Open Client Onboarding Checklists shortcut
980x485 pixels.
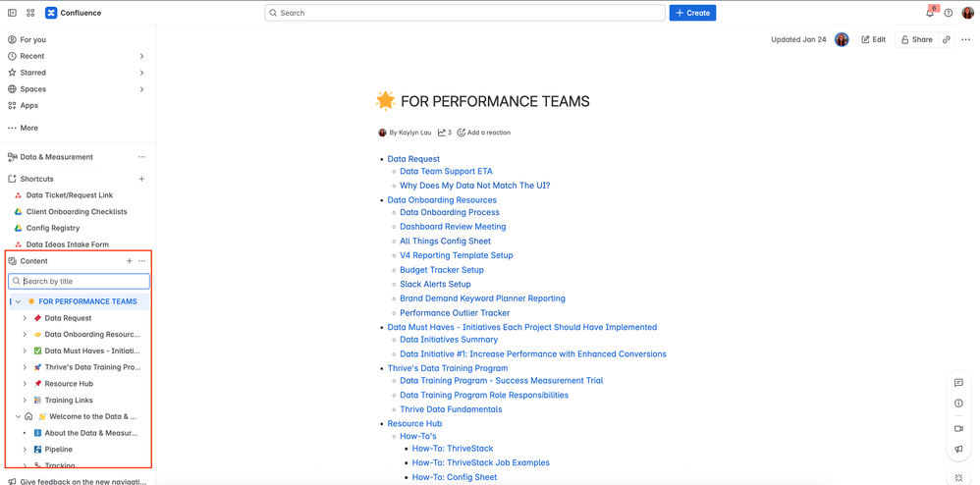click(x=77, y=212)
